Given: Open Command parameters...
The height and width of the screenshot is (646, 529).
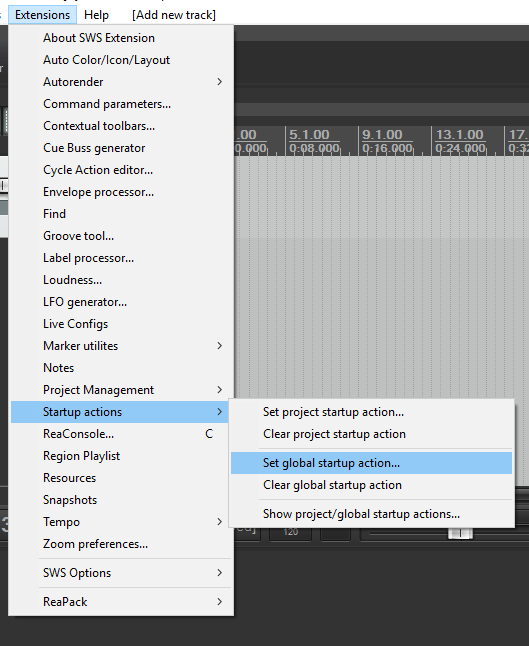Looking at the screenshot, I should point(121,104).
